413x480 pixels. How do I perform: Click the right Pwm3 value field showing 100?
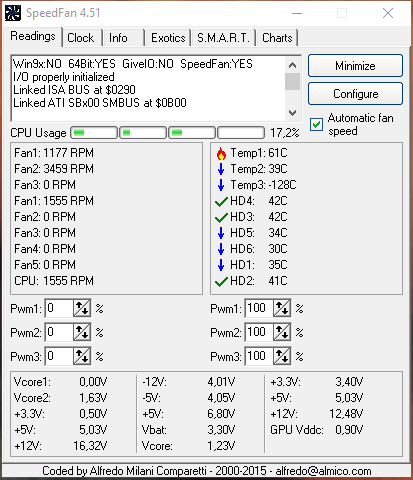pyautogui.click(x=259, y=356)
